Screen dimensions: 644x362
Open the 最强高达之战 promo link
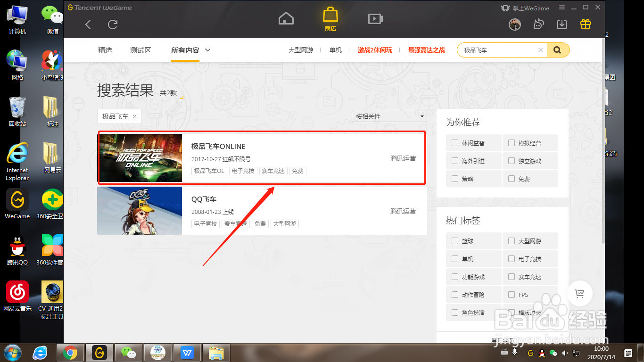(x=426, y=50)
